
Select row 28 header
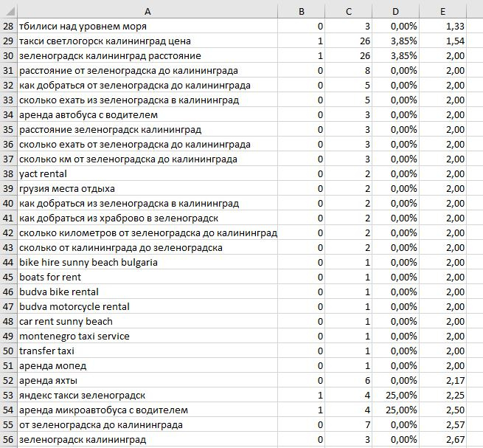[x=9, y=26]
